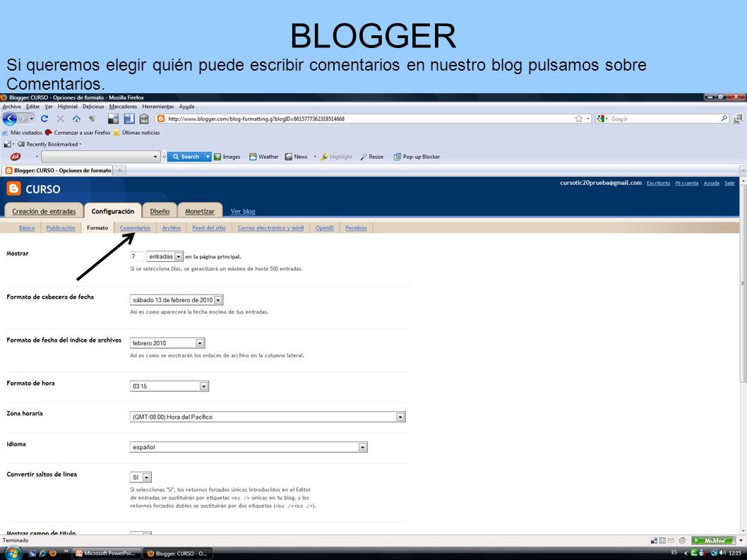The image size is (747, 560).
Task: Click the Highlight toolbar item
Action: [x=336, y=157]
